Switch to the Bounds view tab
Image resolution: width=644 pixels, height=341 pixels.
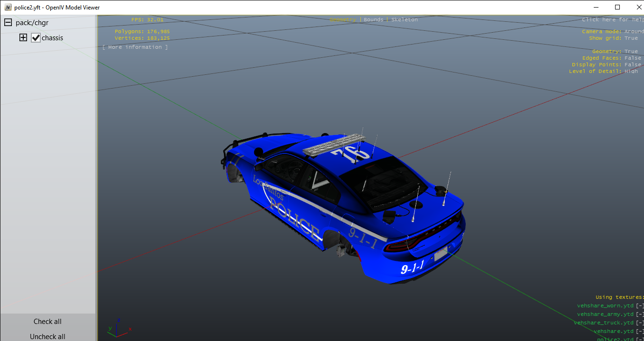(x=373, y=20)
